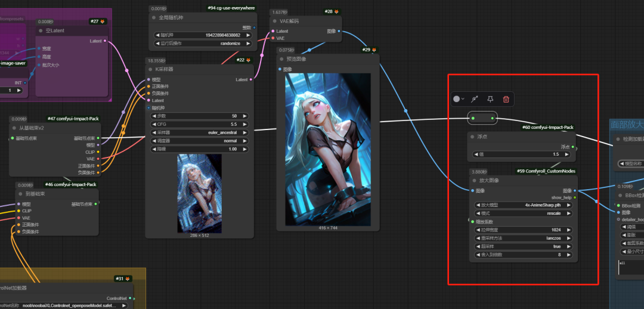The width and height of the screenshot is (644, 309).
Task: Click the #60 comfyui-Impact-Pack badge
Action: pyautogui.click(x=548, y=128)
